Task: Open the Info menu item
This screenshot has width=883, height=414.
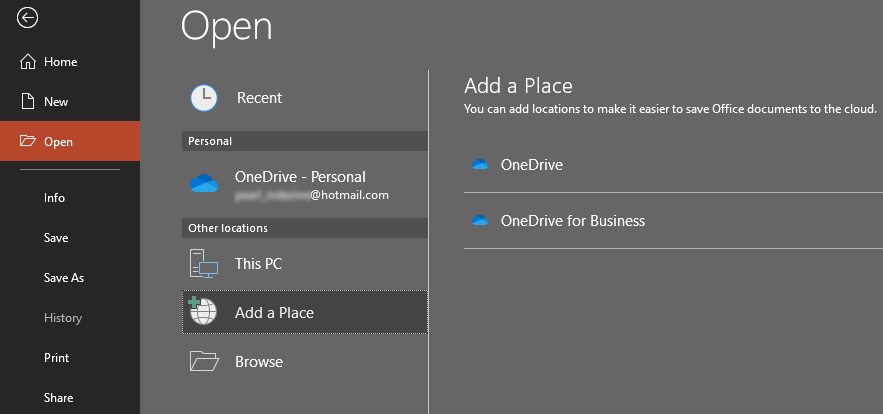Action: [x=54, y=198]
